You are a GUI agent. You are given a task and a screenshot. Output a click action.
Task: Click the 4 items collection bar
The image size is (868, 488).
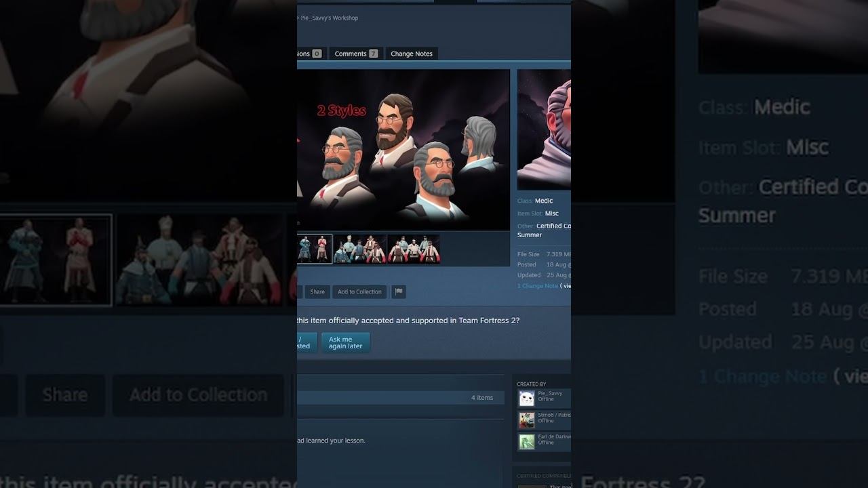(401, 398)
